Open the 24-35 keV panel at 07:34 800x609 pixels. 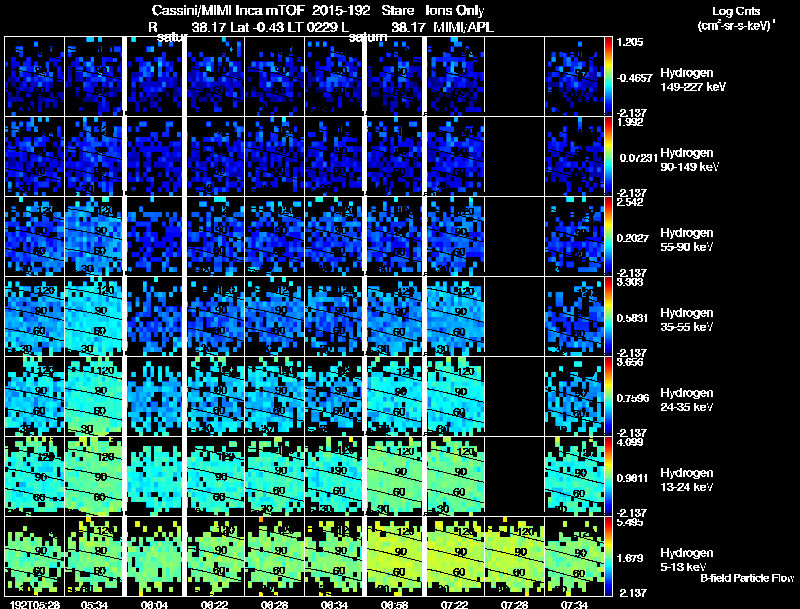574,397
